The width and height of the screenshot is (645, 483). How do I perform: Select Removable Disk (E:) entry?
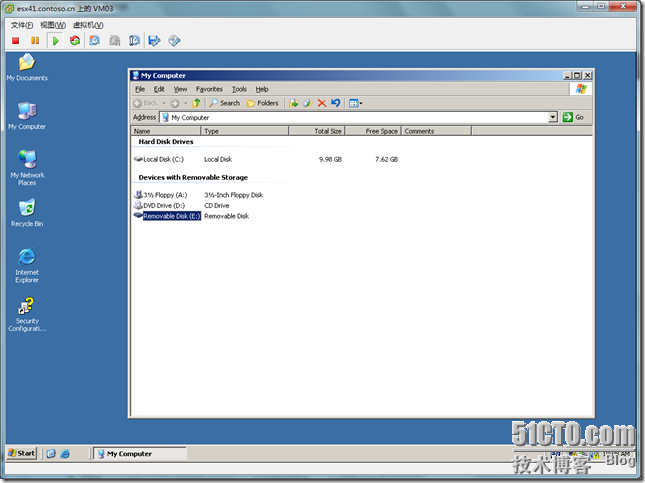point(167,216)
